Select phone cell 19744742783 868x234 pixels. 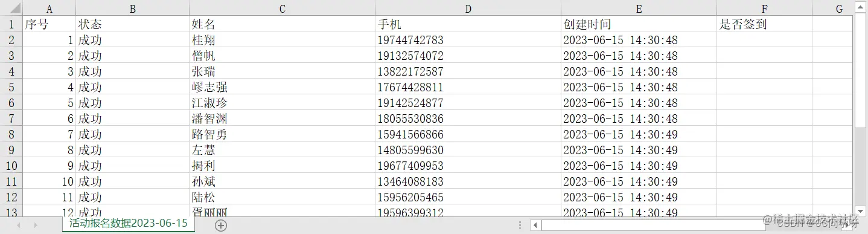point(468,40)
